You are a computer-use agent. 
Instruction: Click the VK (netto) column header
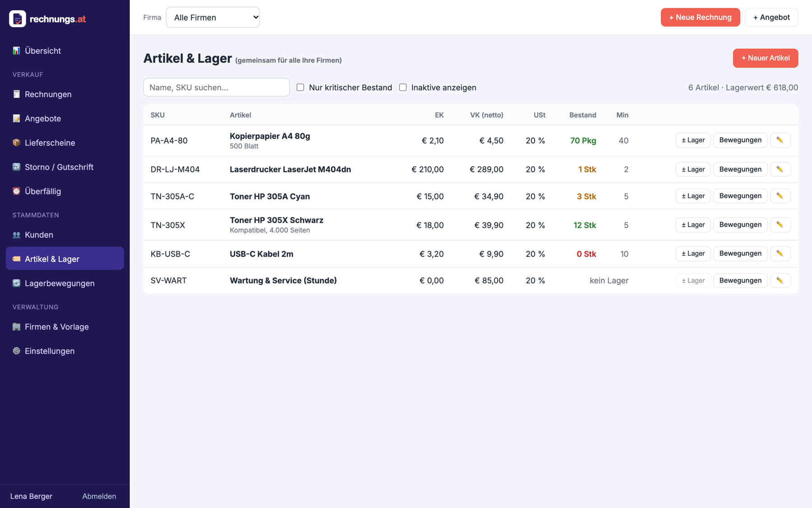486,115
